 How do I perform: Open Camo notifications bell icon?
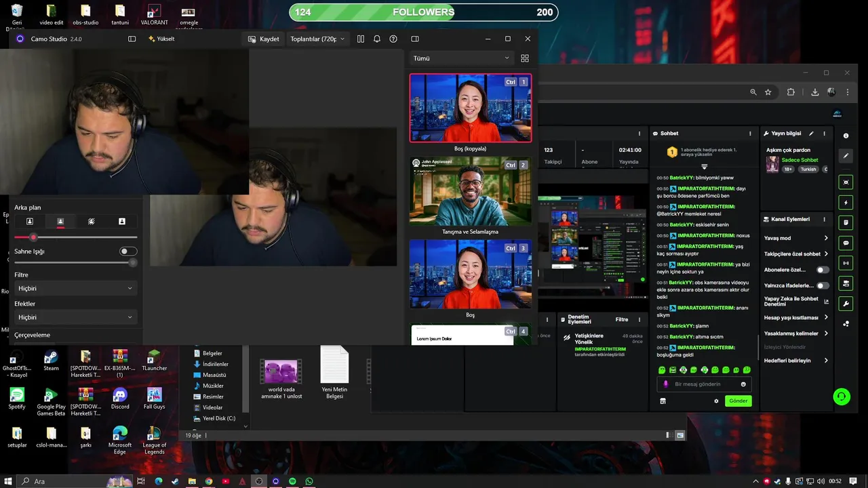[x=377, y=39]
